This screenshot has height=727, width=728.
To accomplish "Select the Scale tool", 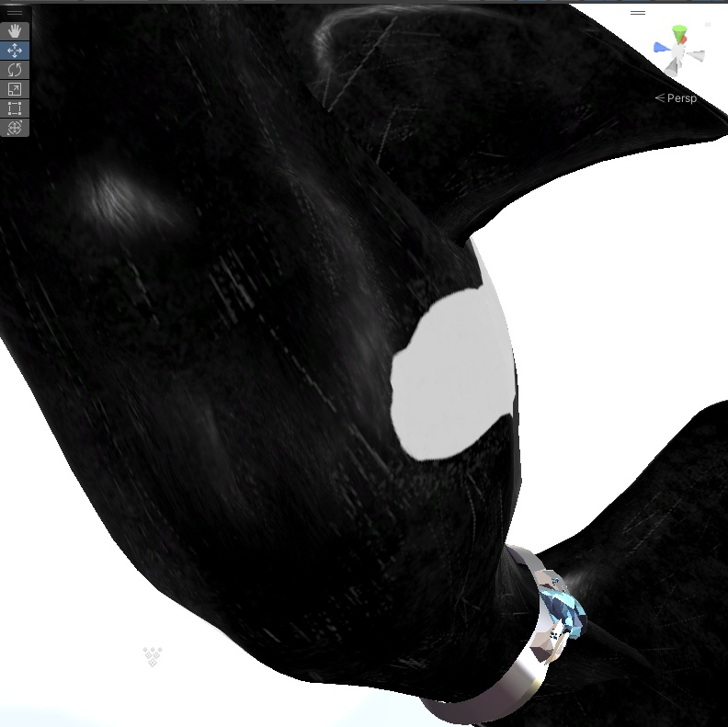I will [15, 89].
